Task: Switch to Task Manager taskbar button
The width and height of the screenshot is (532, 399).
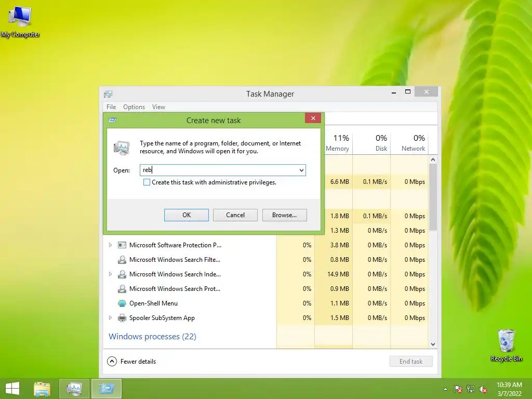Action: coord(74,389)
